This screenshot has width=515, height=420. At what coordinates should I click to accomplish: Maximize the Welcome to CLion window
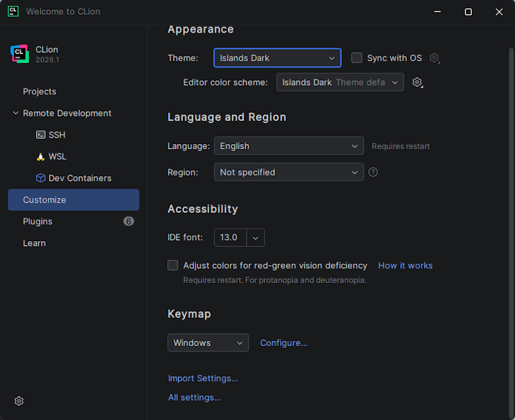[469, 12]
